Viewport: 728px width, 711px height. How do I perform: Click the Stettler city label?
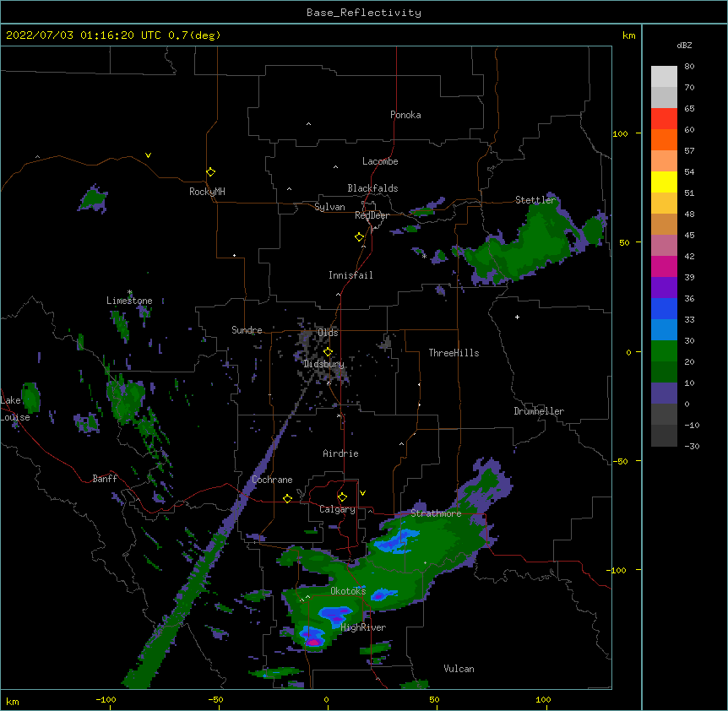tap(535, 200)
